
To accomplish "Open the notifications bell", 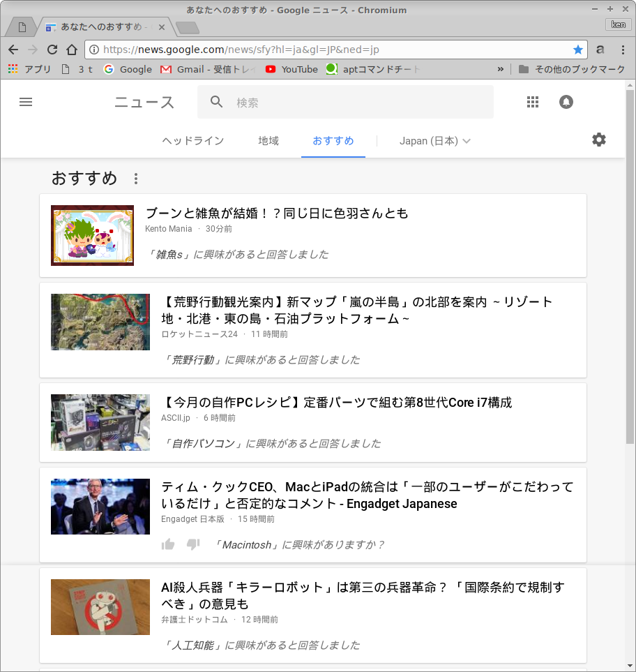I will pyautogui.click(x=566, y=102).
